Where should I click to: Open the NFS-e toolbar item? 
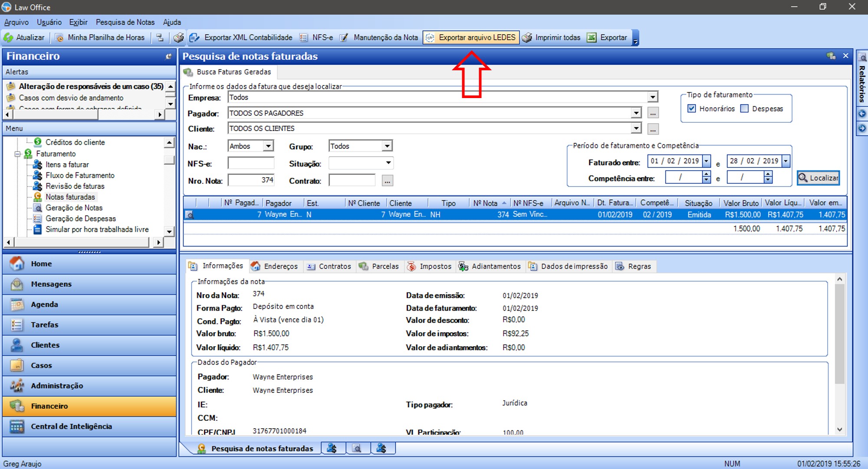pos(317,38)
